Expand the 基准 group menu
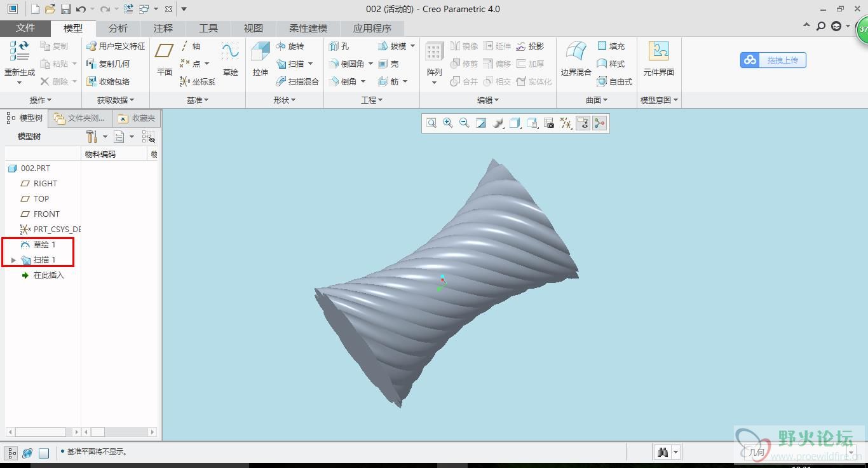 point(198,100)
